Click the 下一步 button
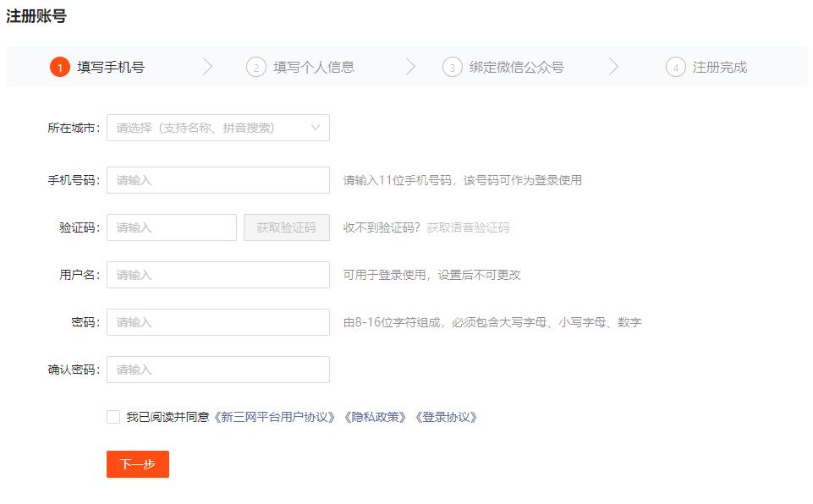813x504 pixels. (x=138, y=464)
